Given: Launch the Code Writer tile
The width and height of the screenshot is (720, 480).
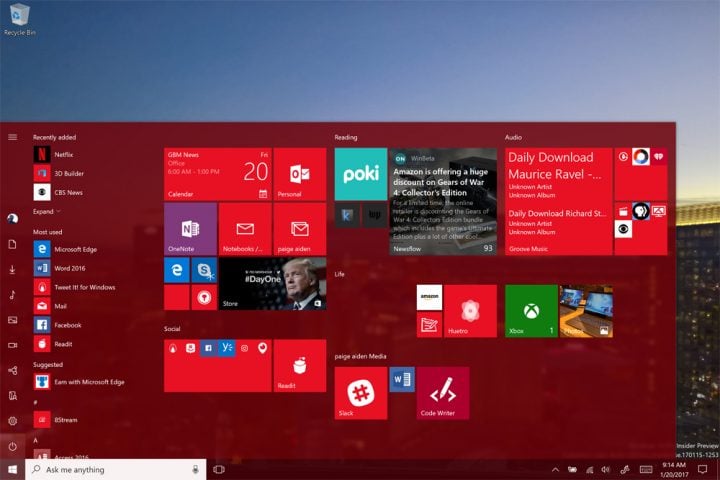Looking at the screenshot, I should tap(443, 393).
